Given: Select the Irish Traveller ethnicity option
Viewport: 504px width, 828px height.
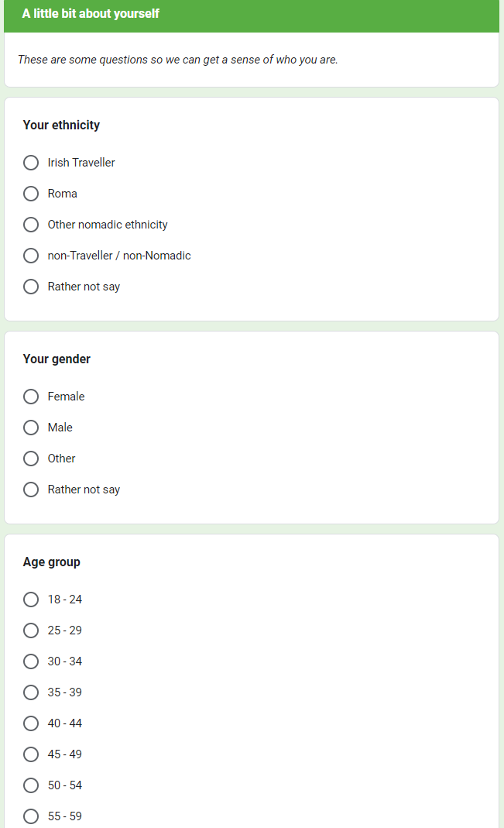Looking at the screenshot, I should pyautogui.click(x=31, y=163).
